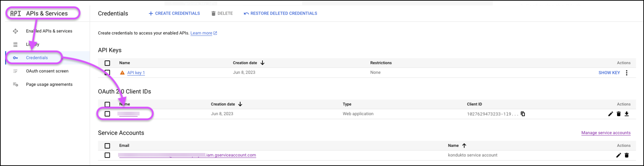Open Enabled APIs & services in sidebar
Screen dimensions: 644x166
click(x=49, y=31)
